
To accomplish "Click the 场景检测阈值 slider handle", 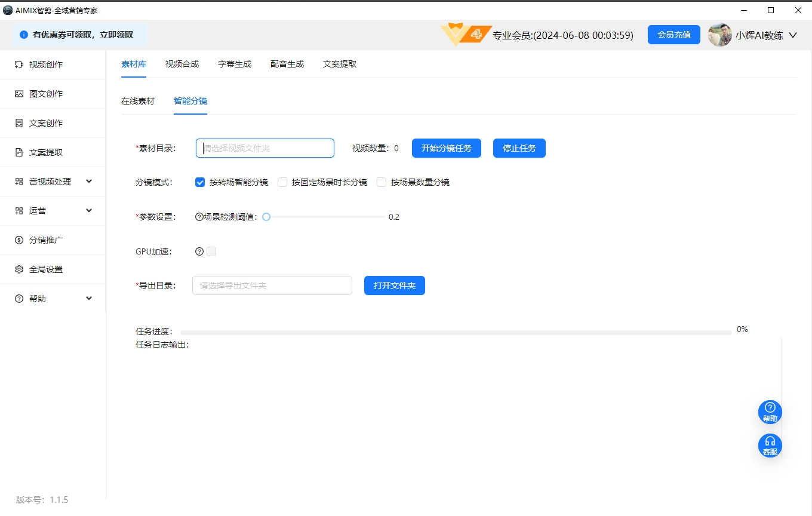I will [x=266, y=217].
